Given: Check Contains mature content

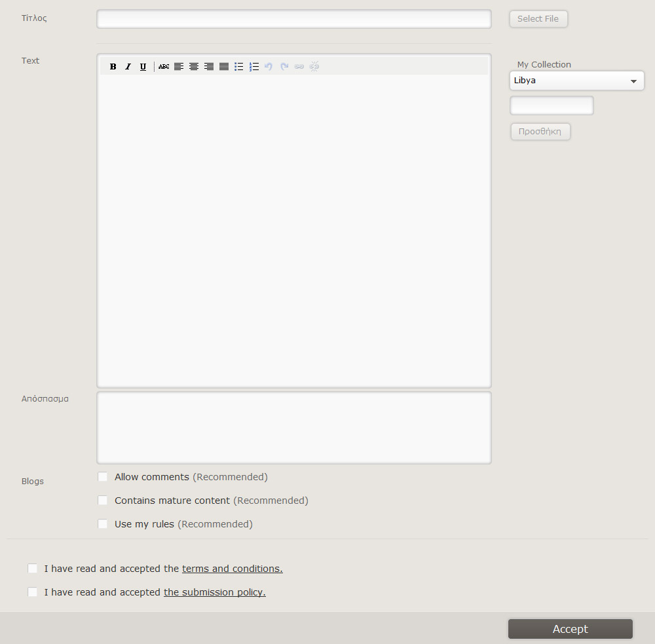Looking at the screenshot, I should point(103,501).
